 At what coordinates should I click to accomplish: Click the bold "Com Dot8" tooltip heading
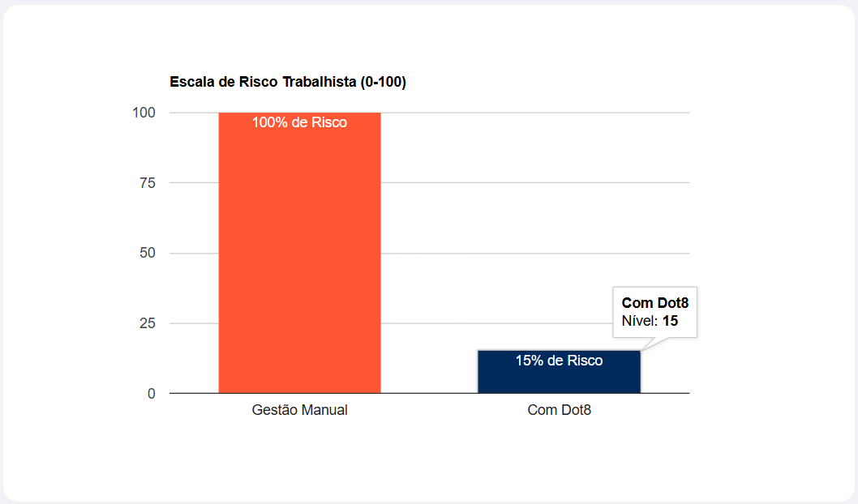(654, 303)
